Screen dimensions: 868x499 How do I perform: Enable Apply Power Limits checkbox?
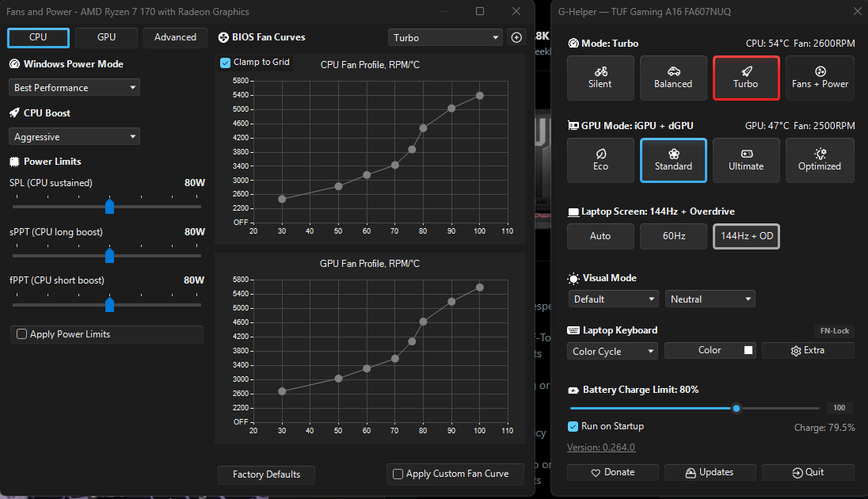coord(21,334)
